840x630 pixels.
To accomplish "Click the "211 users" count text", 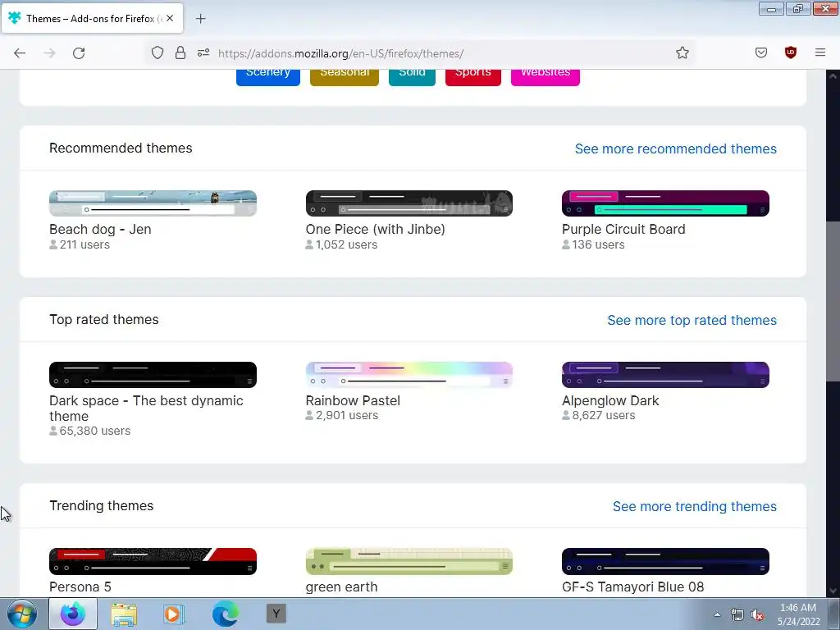I will click(x=84, y=244).
